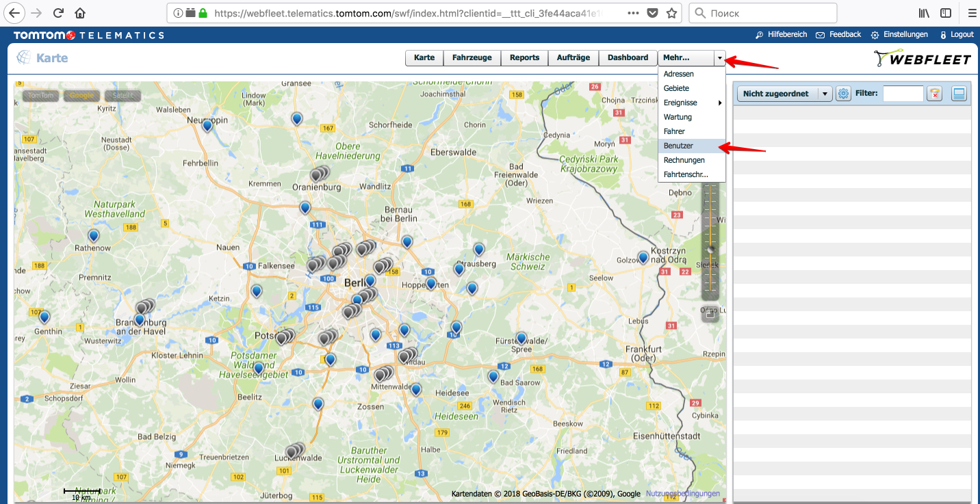
Task: Click the blue list view layout icon
Action: pyautogui.click(x=959, y=94)
